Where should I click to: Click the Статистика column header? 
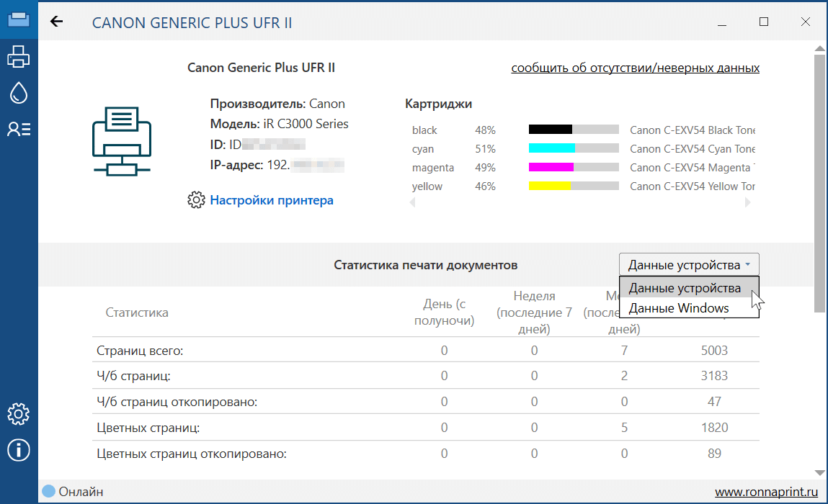point(137,312)
